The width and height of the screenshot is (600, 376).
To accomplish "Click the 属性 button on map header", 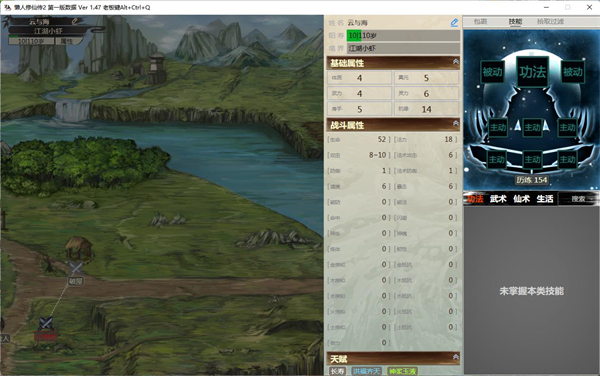I will point(67,41).
